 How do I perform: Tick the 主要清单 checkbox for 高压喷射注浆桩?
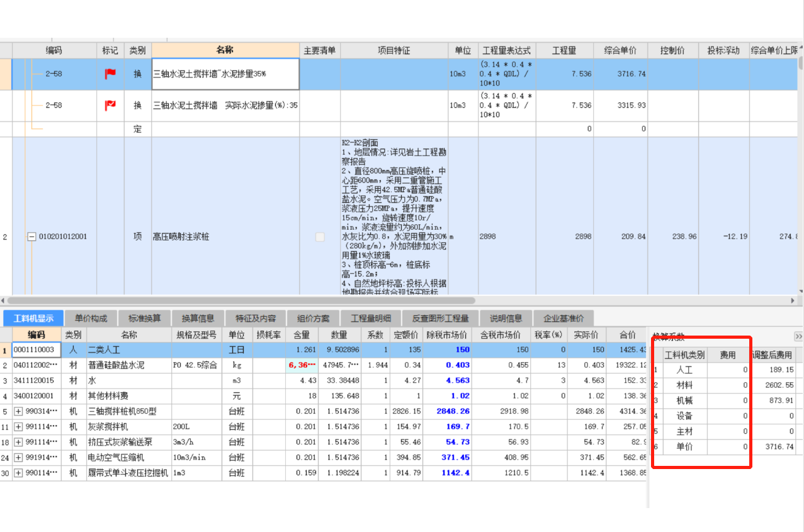pyautogui.click(x=320, y=237)
